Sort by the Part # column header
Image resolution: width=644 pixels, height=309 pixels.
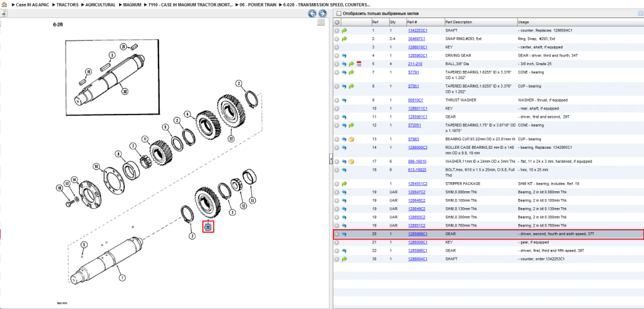click(x=425, y=22)
